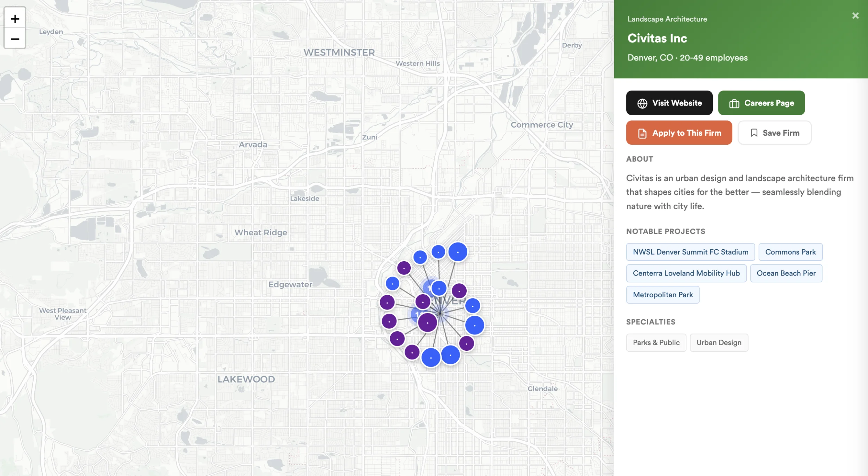Viewport: 868px width, 476px height.
Task: Click the Centerra Loveland Mobility Hub tag
Action: (686, 273)
